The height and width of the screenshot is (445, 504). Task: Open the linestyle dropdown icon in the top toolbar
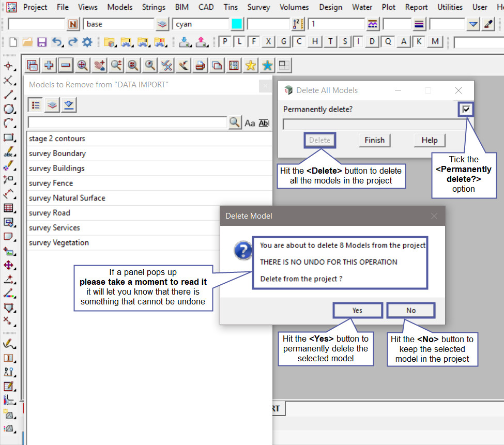372,24
